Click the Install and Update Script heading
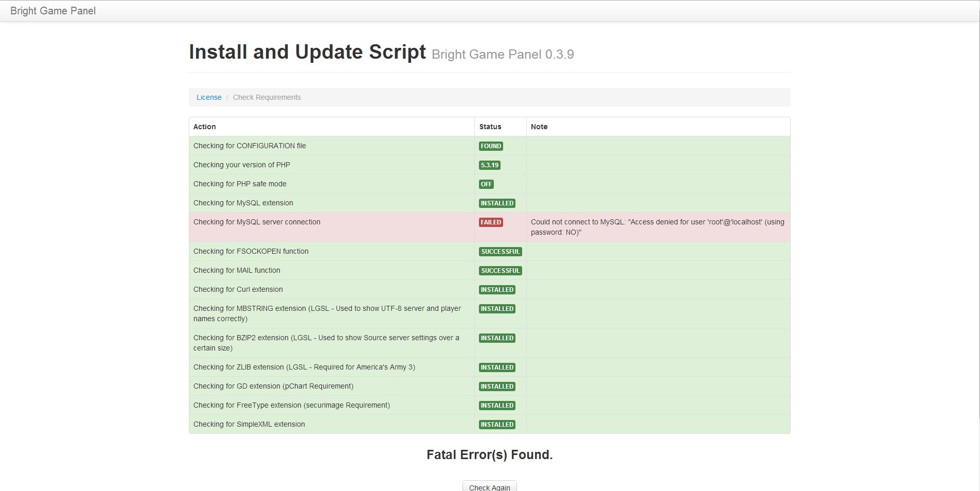 (308, 52)
